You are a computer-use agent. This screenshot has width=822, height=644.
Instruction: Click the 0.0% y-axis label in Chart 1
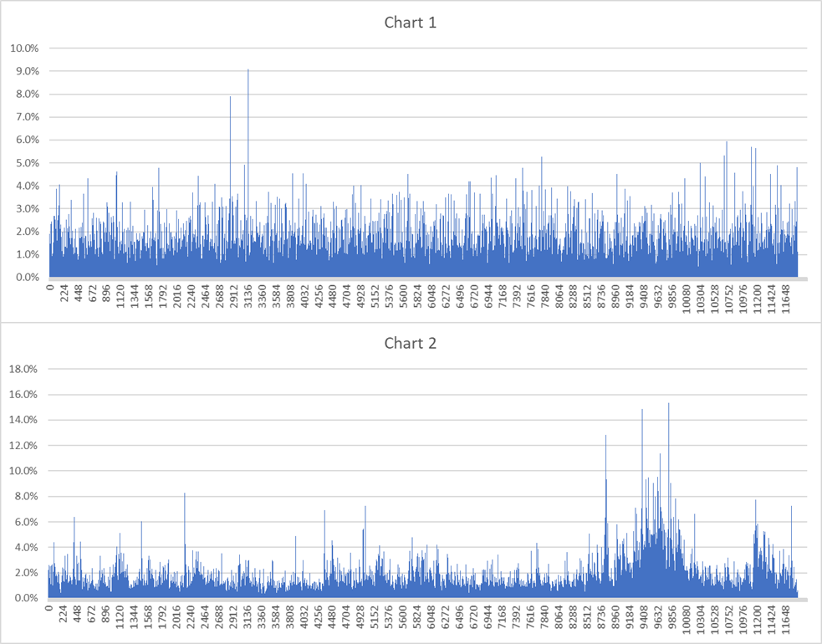26,278
